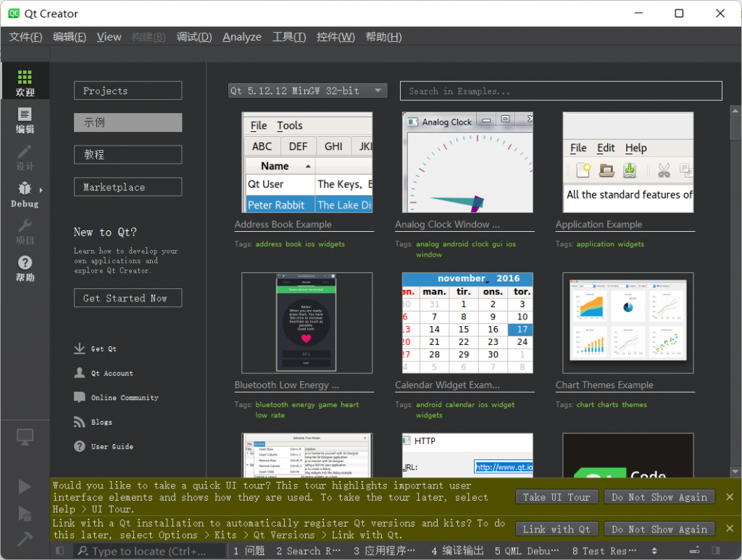Image resolution: width=742 pixels, height=560 pixels.
Task: Open the Address Book Example thumbnail
Action: (x=307, y=162)
